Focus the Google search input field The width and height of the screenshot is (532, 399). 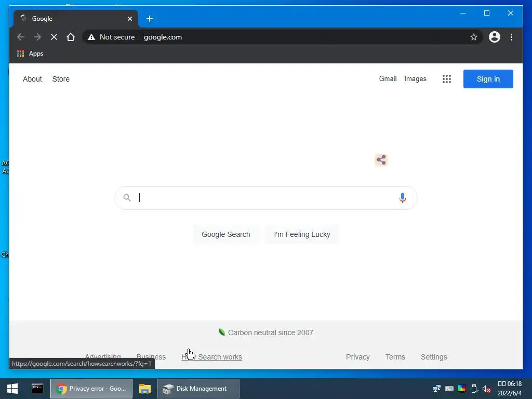pos(265,198)
